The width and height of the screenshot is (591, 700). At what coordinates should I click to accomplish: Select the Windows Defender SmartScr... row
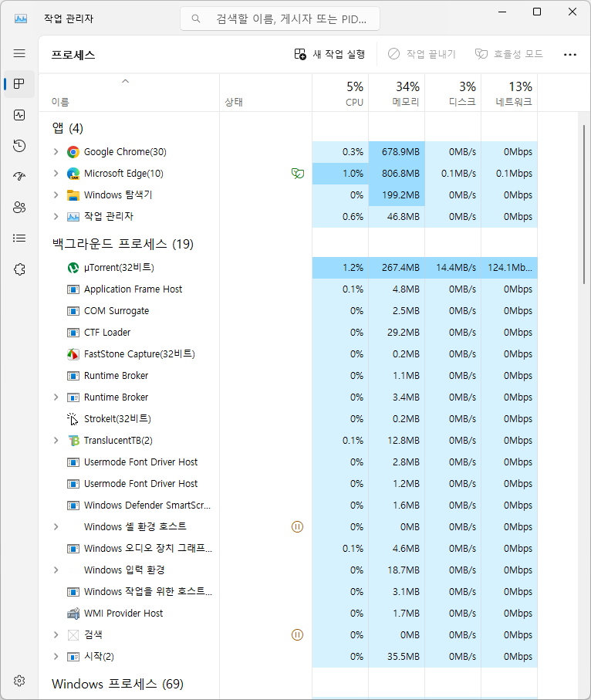coord(288,506)
